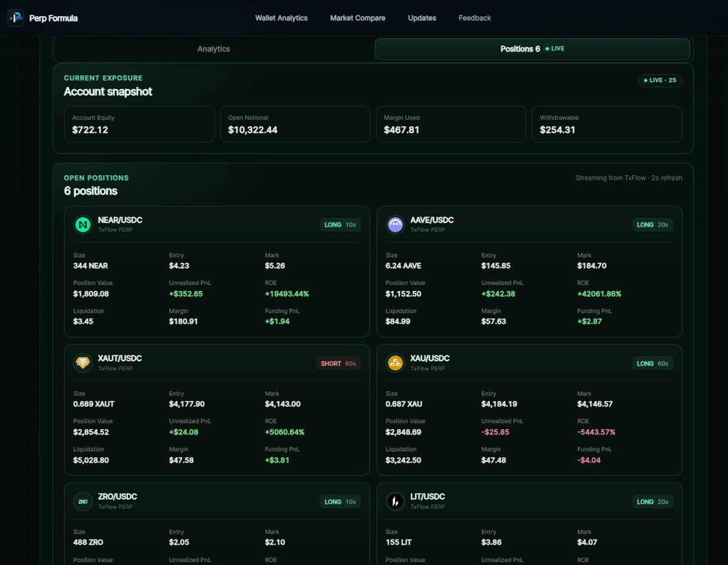Click XAUT entry price $4,177.90

click(x=187, y=404)
